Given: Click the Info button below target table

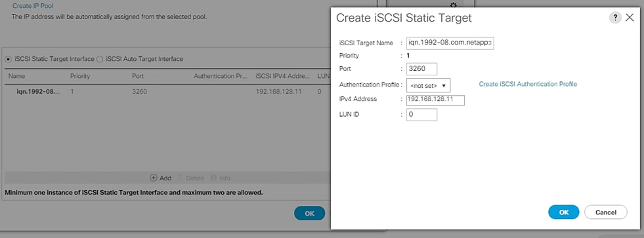Looking at the screenshot, I should 221,178.
